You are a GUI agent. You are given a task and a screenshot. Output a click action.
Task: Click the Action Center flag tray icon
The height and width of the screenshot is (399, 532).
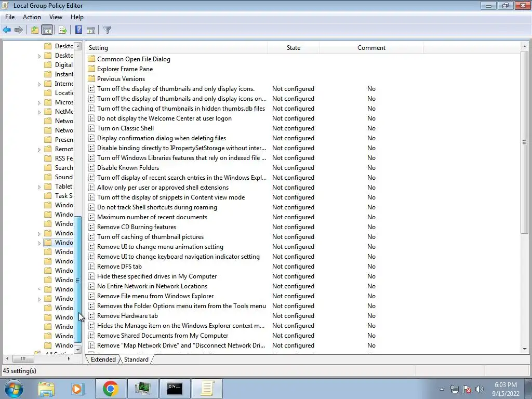click(x=467, y=389)
